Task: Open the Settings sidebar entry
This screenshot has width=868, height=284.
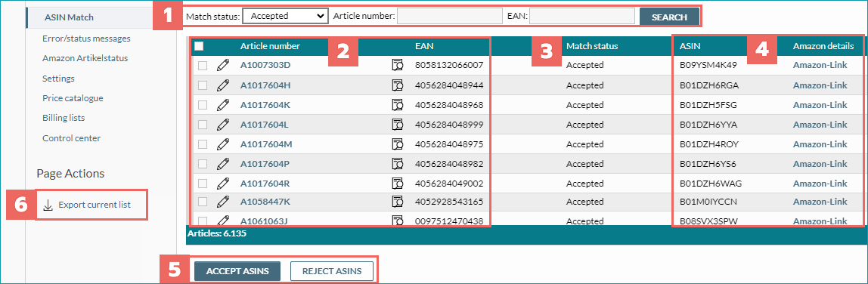Action: (59, 79)
